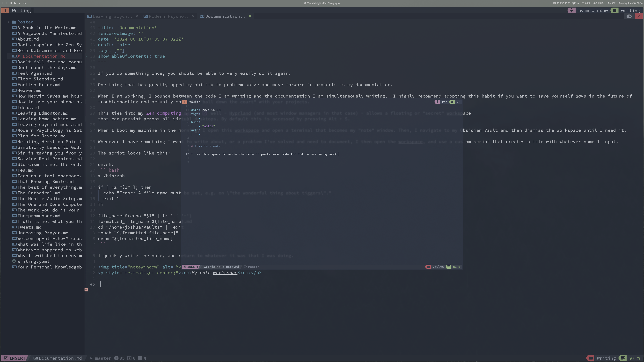Viewport: 644px width, 362px height.
Task: Place cursor after 'my work.' in floating note
Action: pyautogui.click(x=339, y=154)
